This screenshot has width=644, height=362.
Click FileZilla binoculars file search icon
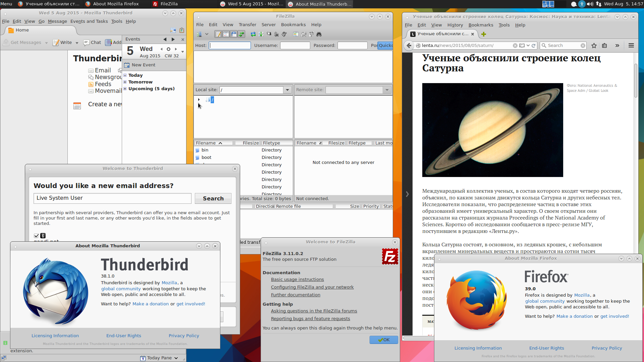pos(319,34)
